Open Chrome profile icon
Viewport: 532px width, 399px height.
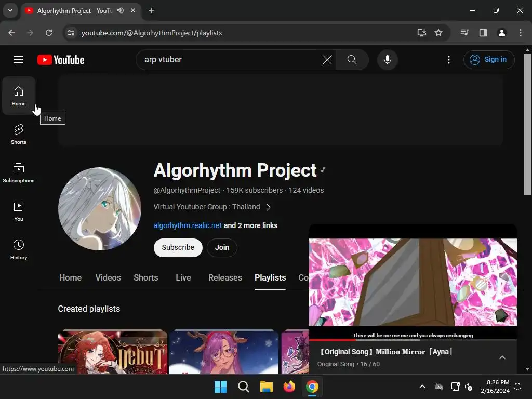(x=501, y=33)
